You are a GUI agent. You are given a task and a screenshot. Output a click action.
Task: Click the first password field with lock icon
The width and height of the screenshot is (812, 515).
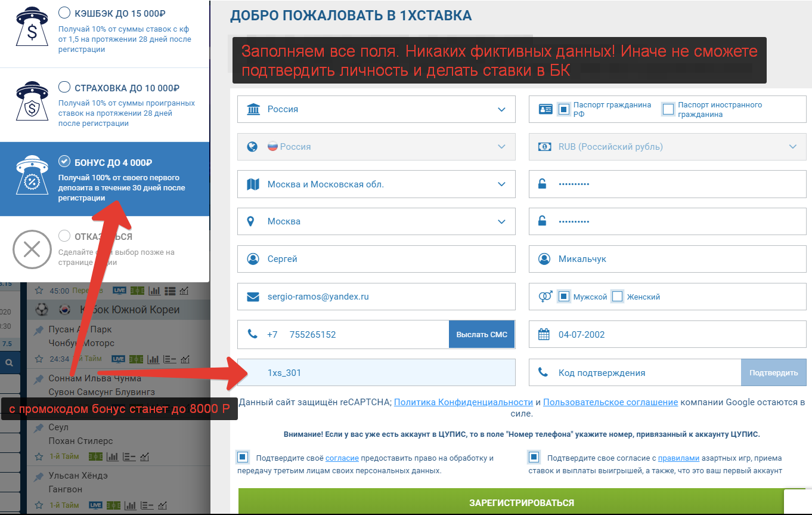pyautogui.click(x=668, y=184)
